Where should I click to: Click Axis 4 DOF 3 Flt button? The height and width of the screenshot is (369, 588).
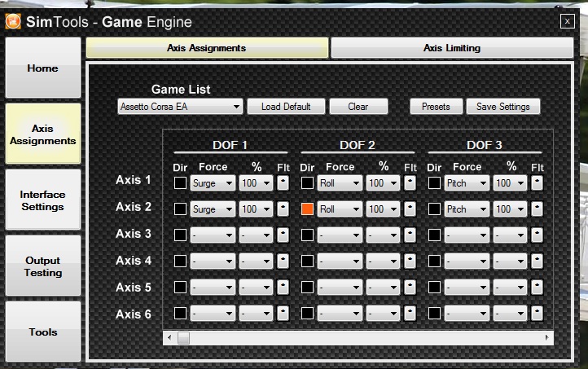pos(537,261)
